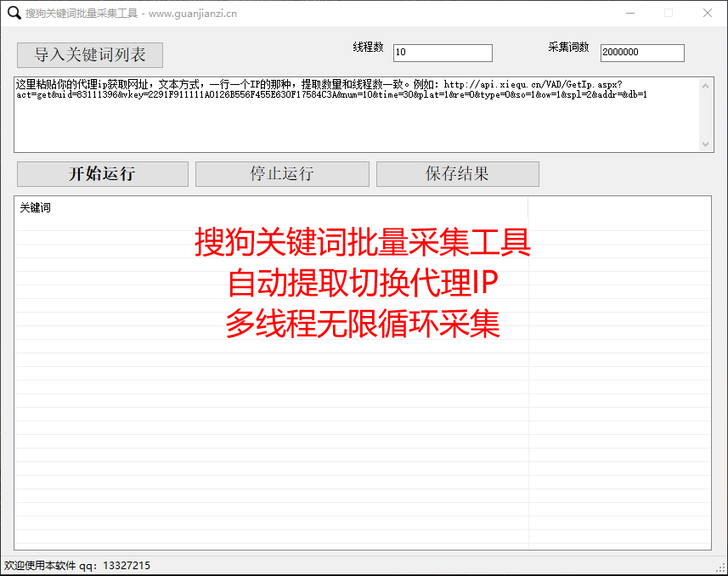728x576 pixels.
Task: Close the 搜狗关键词批量采集工具 window
Action: 707,13
